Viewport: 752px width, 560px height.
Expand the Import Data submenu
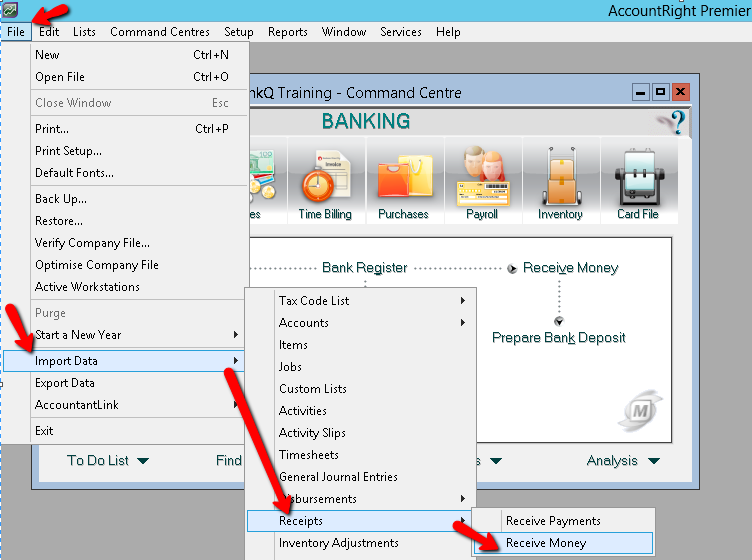pos(124,361)
